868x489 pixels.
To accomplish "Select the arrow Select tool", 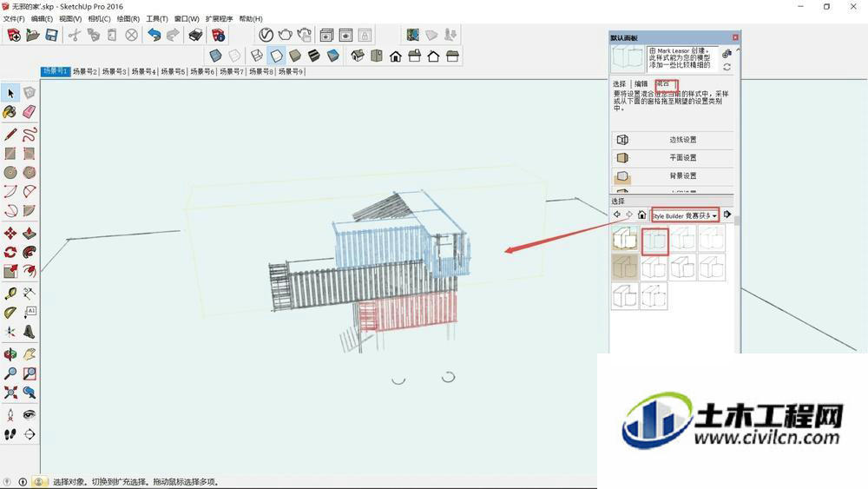I will click(10, 93).
